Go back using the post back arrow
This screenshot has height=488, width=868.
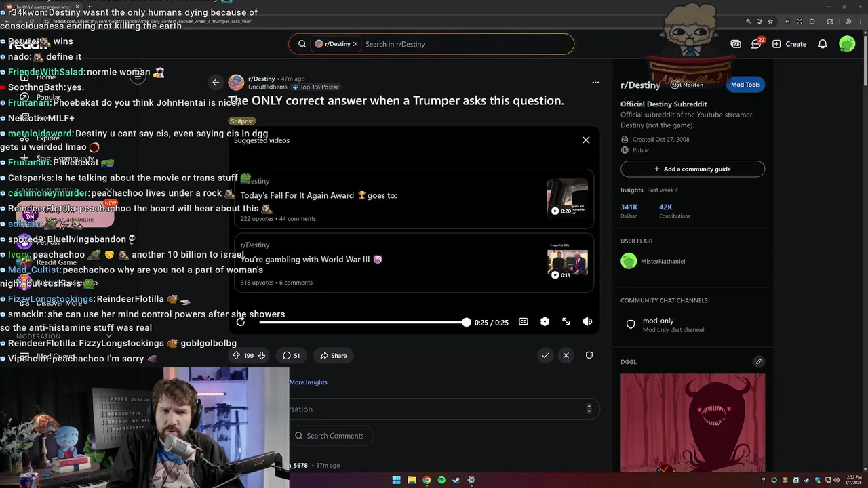tap(216, 83)
